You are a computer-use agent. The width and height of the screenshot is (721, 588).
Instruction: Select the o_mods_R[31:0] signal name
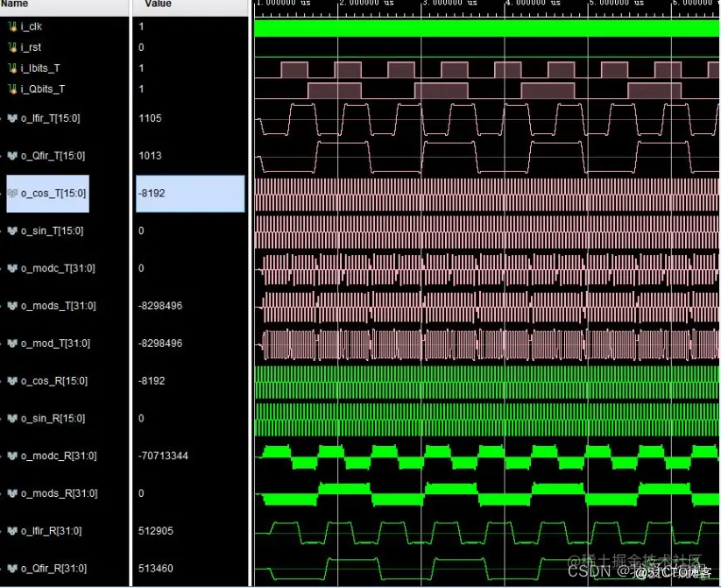tap(60, 493)
